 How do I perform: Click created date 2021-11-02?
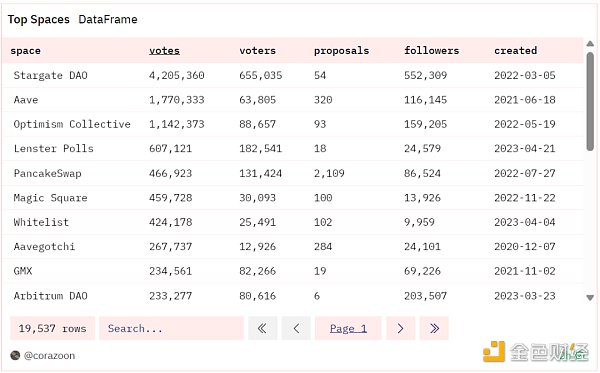525,271
